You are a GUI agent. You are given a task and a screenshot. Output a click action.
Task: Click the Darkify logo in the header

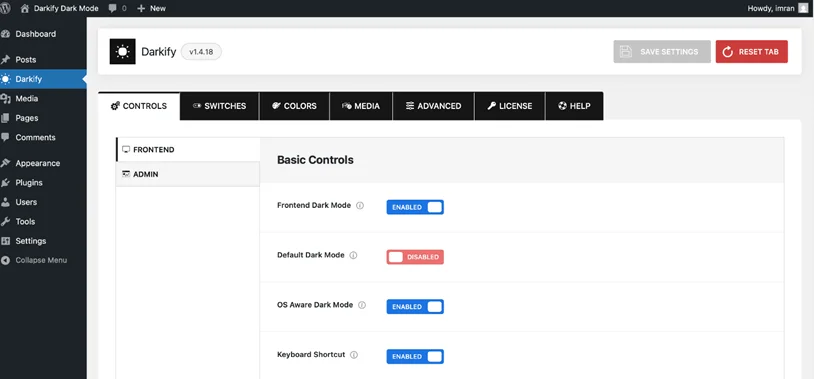(123, 51)
